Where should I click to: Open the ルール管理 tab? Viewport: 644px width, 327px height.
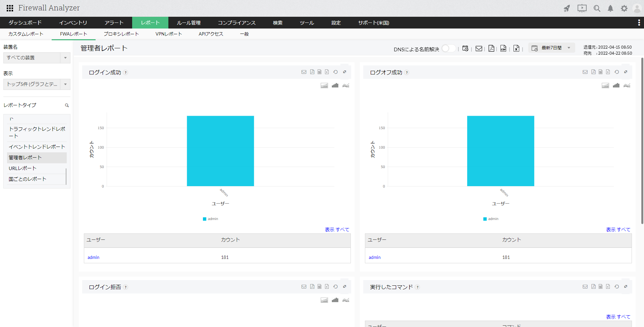coord(189,22)
